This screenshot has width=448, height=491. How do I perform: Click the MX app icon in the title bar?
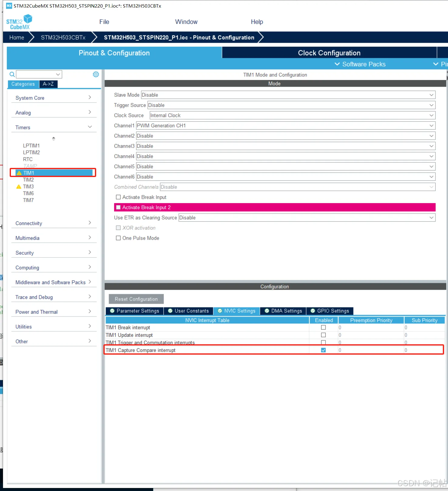[9, 6]
